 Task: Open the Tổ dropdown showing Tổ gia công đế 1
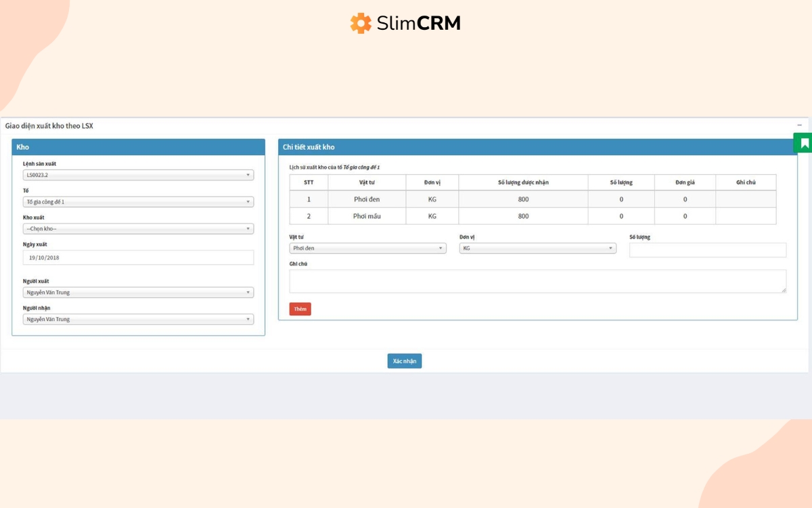[138, 201]
